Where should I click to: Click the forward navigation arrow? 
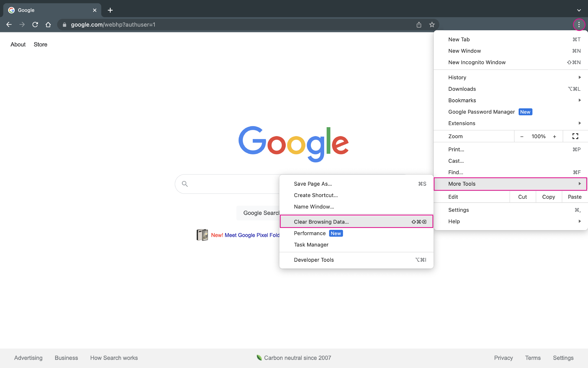[x=22, y=25]
